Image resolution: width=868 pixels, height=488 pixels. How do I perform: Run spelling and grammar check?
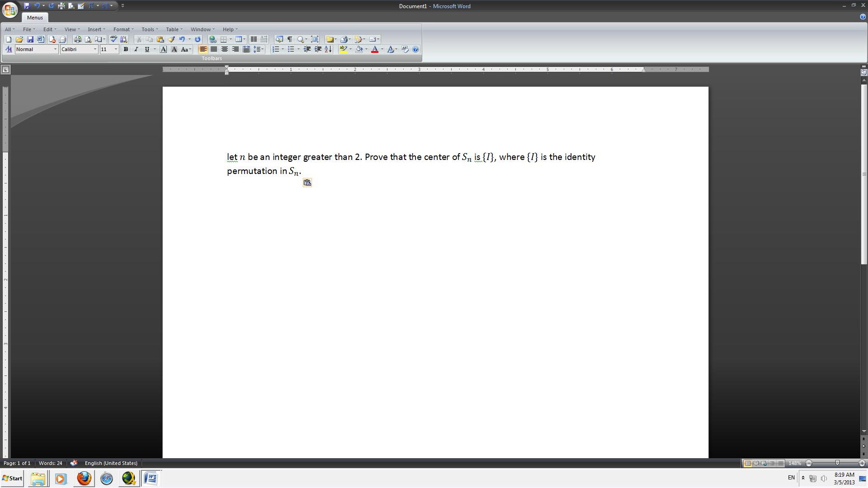pos(114,39)
